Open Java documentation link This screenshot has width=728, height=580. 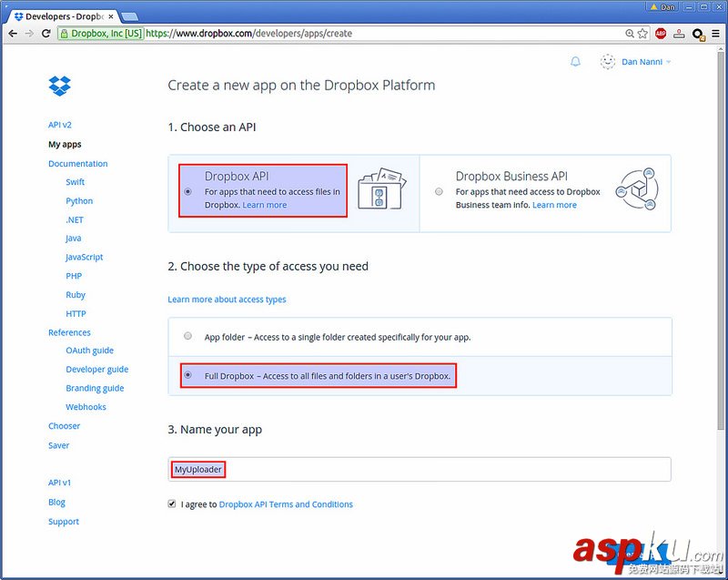(74, 239)
